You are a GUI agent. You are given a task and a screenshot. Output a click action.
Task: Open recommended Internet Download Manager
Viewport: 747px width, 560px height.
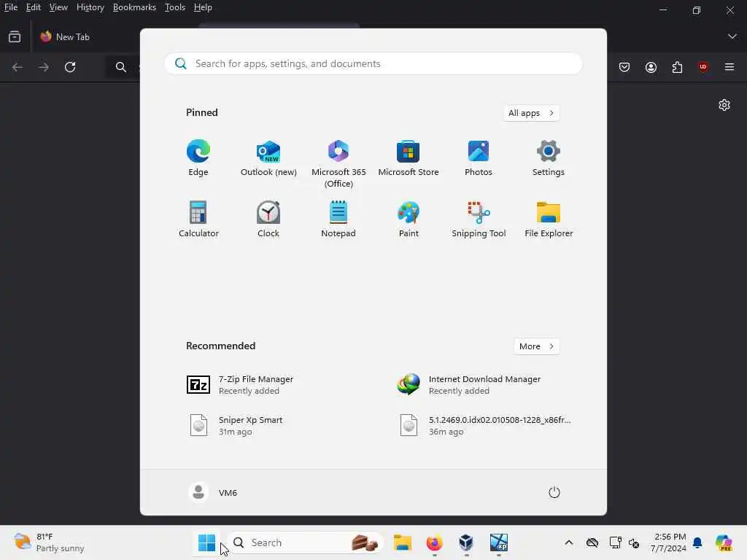coord(469,385)
